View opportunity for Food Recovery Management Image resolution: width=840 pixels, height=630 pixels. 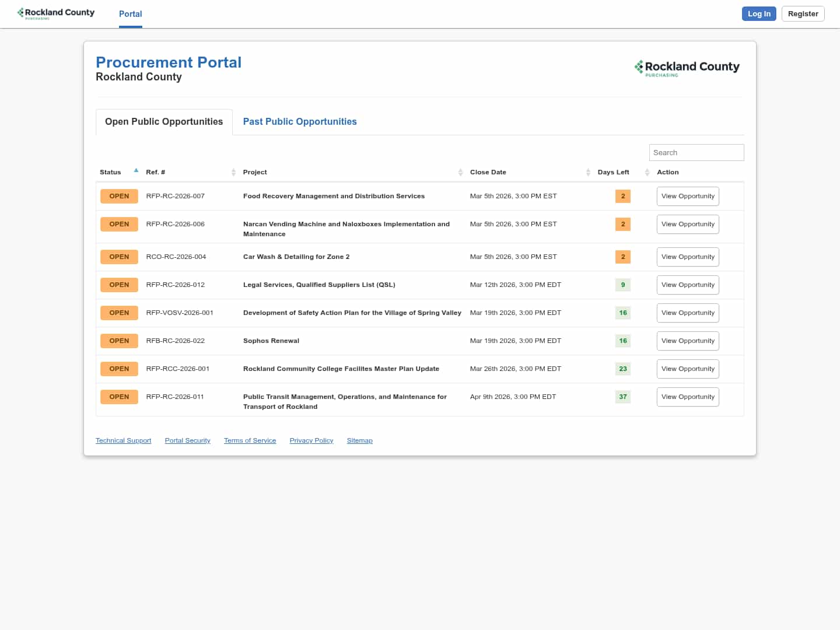pos(687,196)
